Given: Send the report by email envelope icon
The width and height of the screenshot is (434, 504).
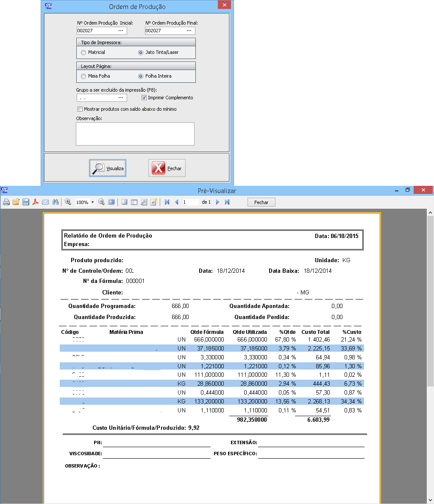Looking at the screenshot, I should pos(45,202).
